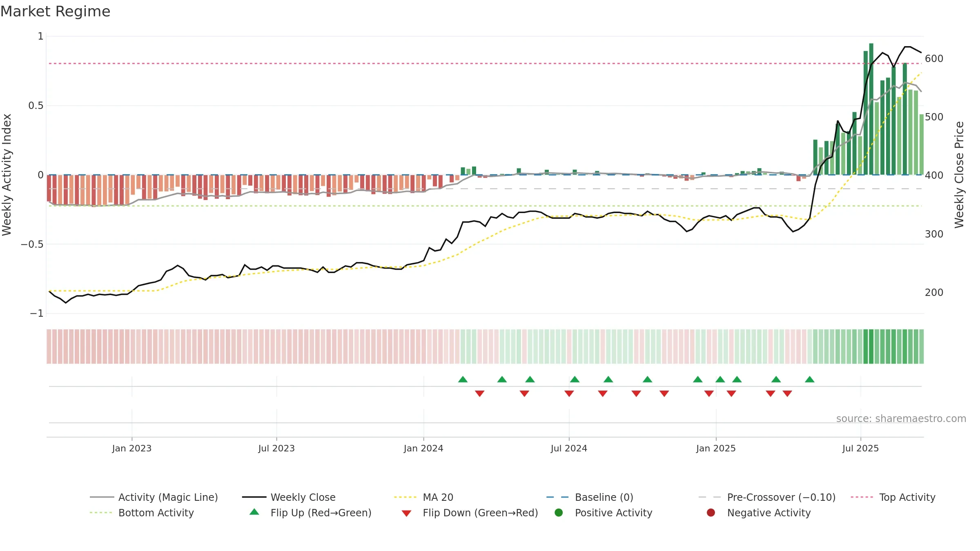Screen dimensions: 980x551
Task: Toggle Top Activity legend entry
Action: pos(893,497)
